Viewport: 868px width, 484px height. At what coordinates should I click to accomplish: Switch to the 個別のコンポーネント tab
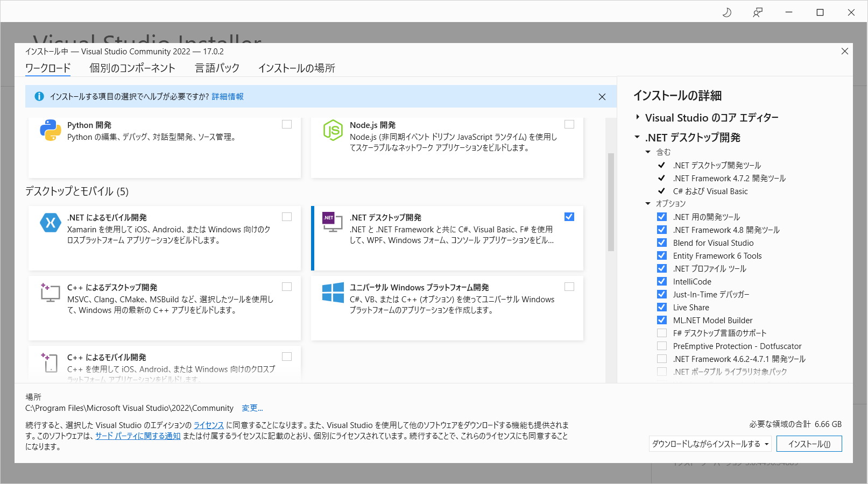[x=132, y=68]
